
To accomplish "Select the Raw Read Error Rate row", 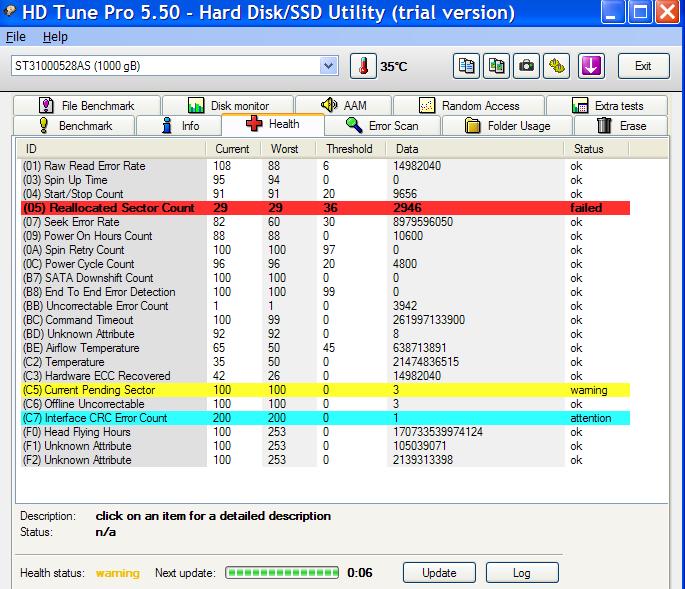I will tap(325, 166).
